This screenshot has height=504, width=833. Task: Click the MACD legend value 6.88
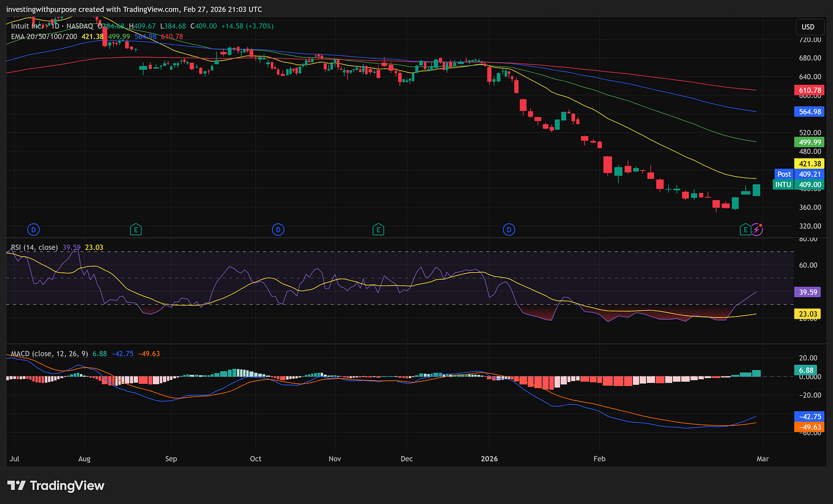pyautogui.click(x=100, y=354)
